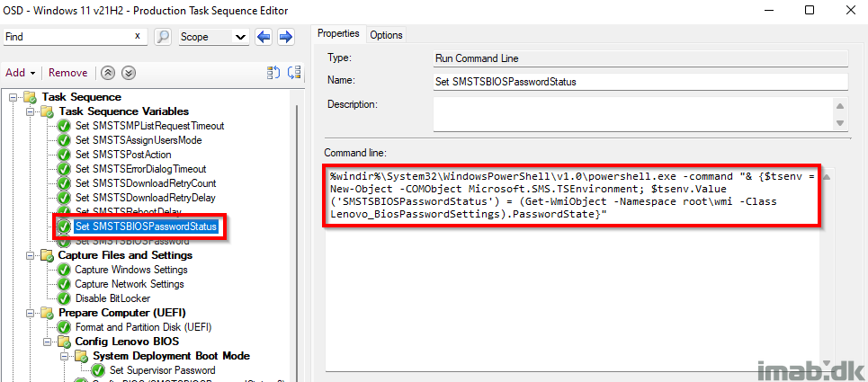Collapse the Capture Files and Settings group

click(30, 255)
